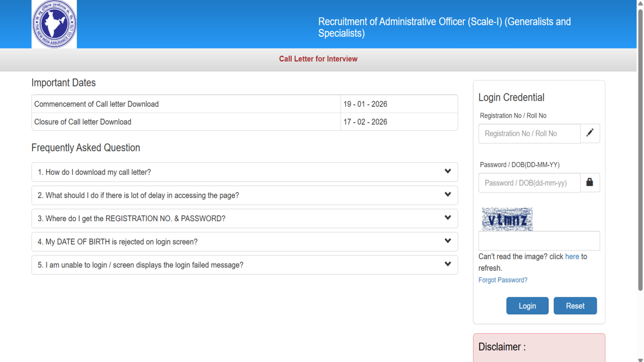Click the New India Assurance logo
644x362 pixels.
[x=54, y=24]
